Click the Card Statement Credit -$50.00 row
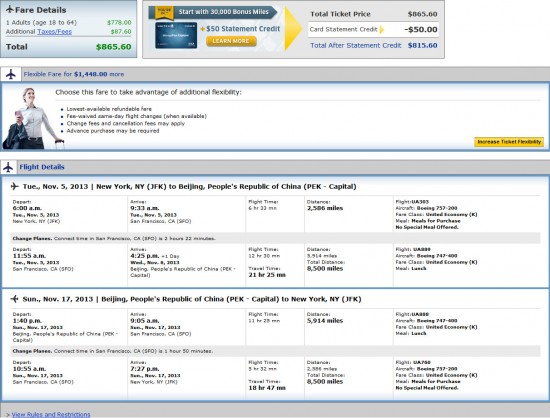This screenshot has height=418, width=550. point(373,29)
